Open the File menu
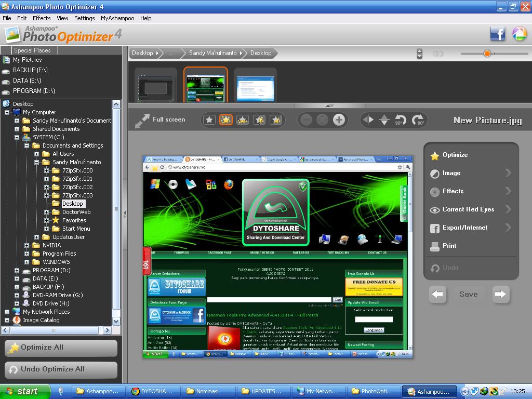 (x=7, y=18)
